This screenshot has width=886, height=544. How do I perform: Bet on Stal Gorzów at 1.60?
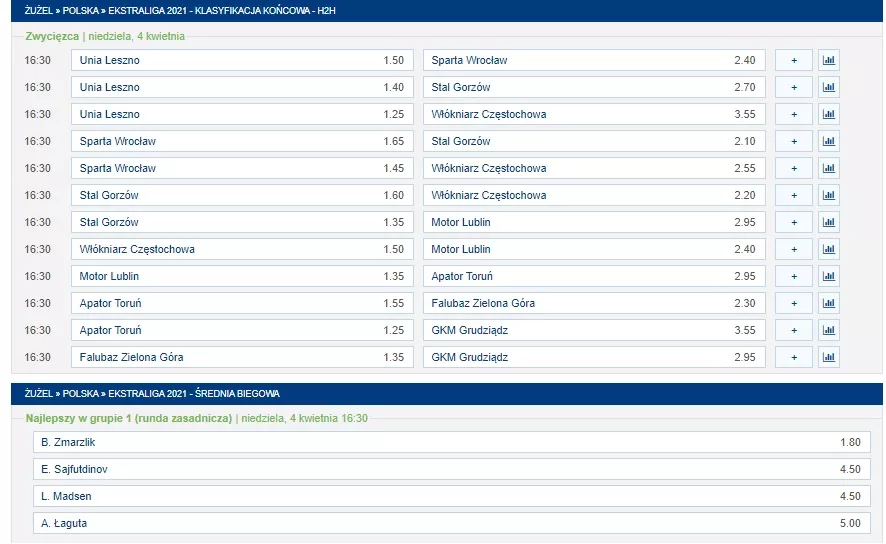tap(242, 195)
